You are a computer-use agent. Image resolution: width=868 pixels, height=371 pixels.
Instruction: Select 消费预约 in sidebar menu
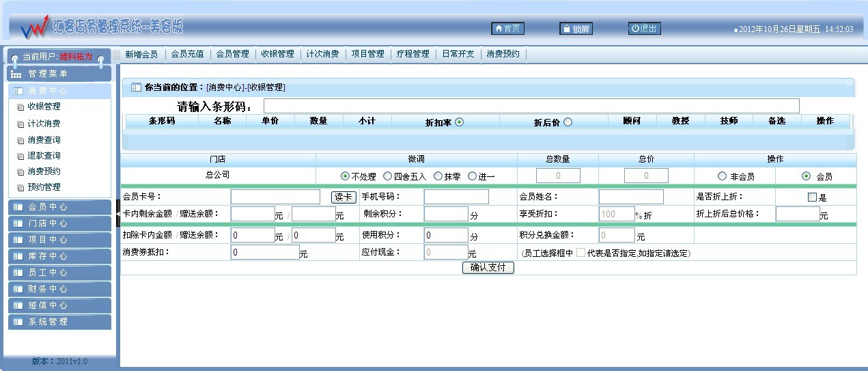click(44, 171)
